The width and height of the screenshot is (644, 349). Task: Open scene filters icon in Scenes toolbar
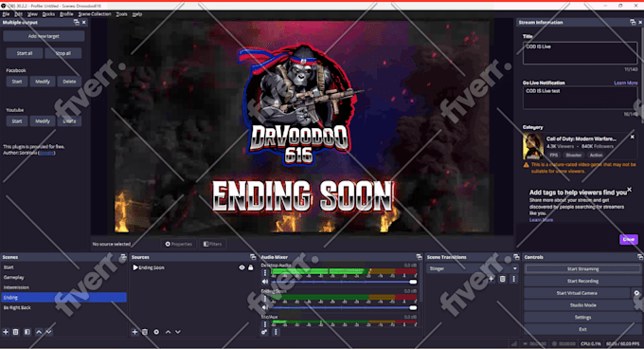[x=27, y=332]
